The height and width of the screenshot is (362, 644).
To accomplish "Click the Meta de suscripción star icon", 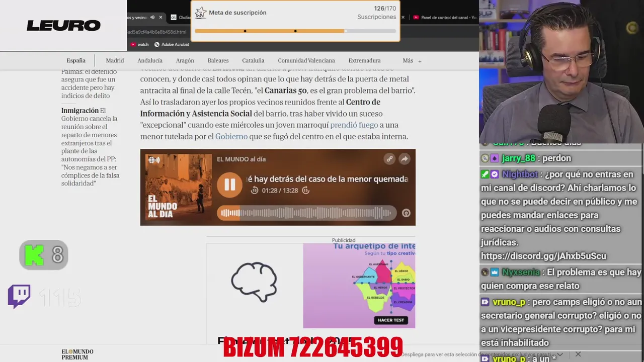I will pos(201,13).
